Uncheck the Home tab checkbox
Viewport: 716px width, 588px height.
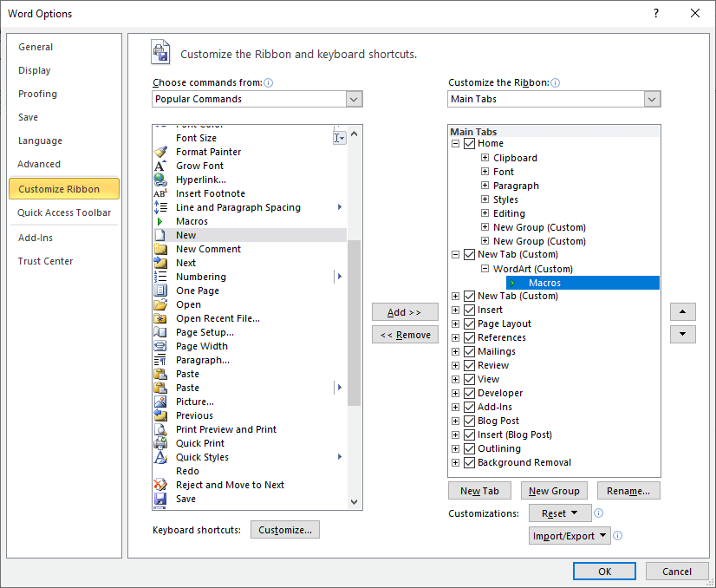coord(469,143)
